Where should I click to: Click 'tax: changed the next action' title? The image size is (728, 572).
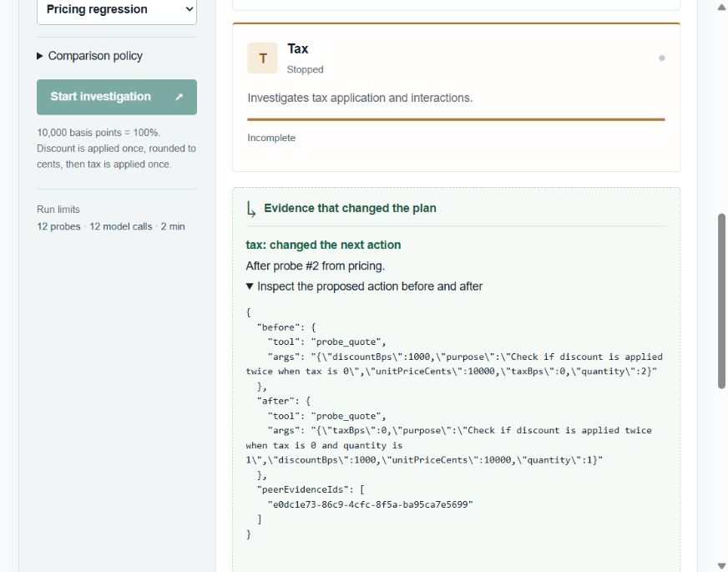tap(323, 245)
